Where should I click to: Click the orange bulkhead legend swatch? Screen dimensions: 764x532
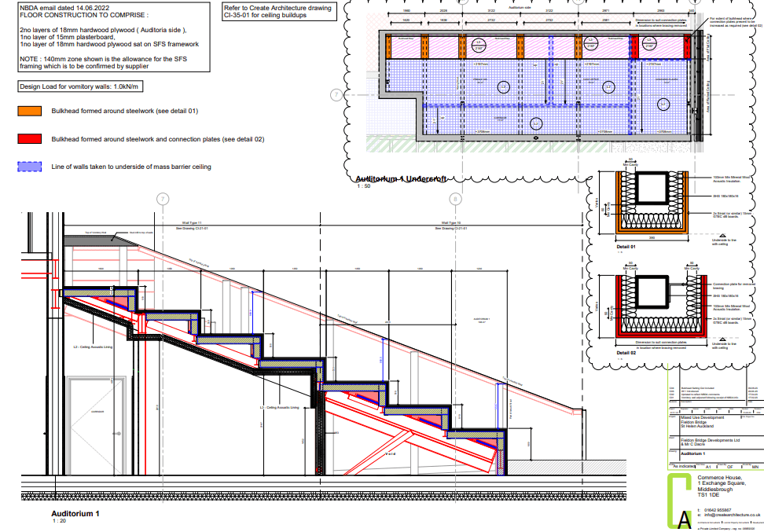click(29, 112)
